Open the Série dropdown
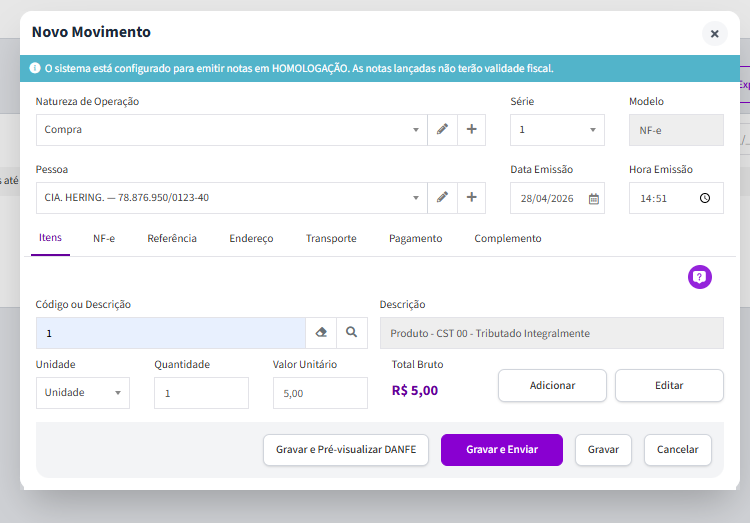 point(557,130)
